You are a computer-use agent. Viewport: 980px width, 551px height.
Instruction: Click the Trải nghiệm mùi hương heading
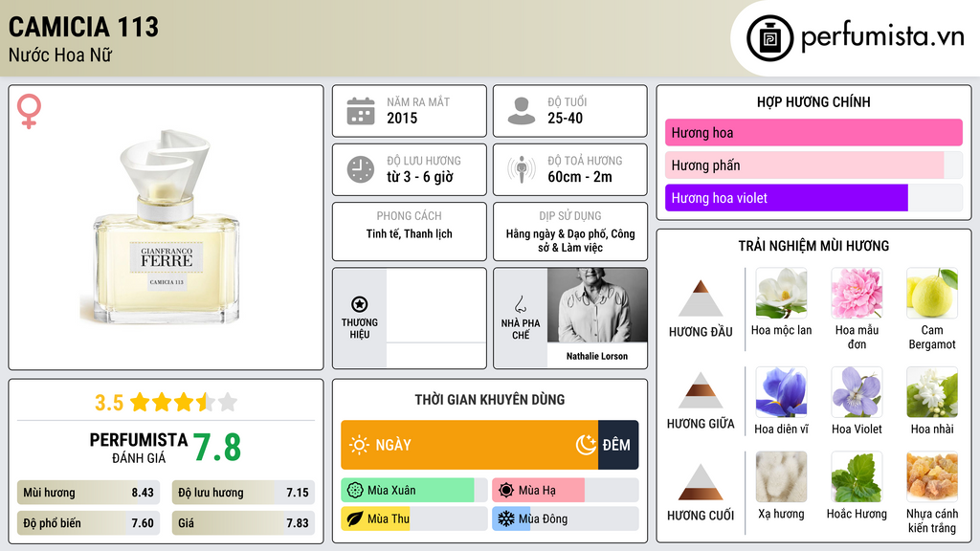click(813, 246)
